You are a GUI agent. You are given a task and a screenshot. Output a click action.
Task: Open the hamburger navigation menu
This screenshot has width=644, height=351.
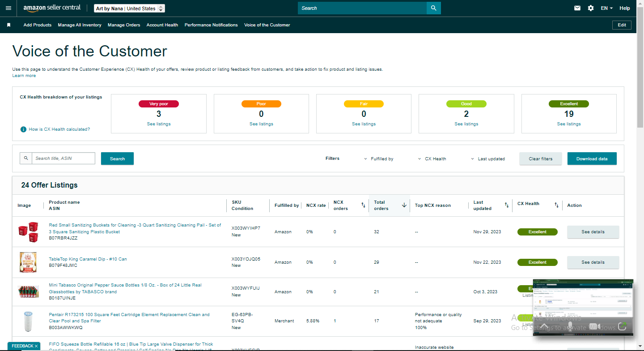click(8, 8)
